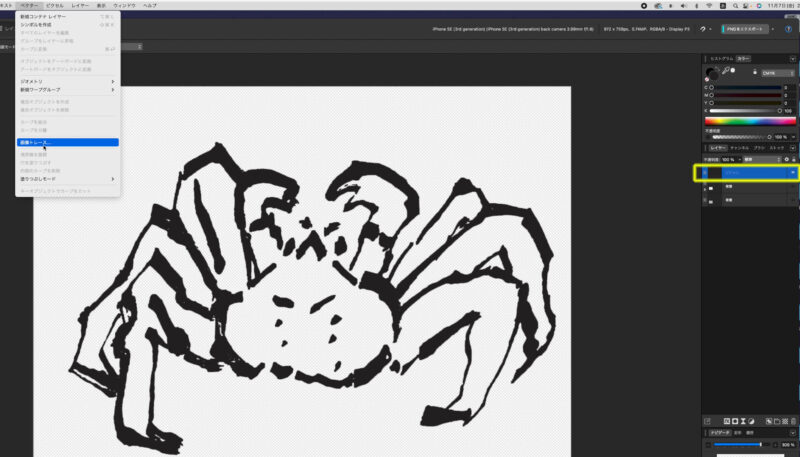
Task: Select the third layer in the list
Action: point(748,200)
